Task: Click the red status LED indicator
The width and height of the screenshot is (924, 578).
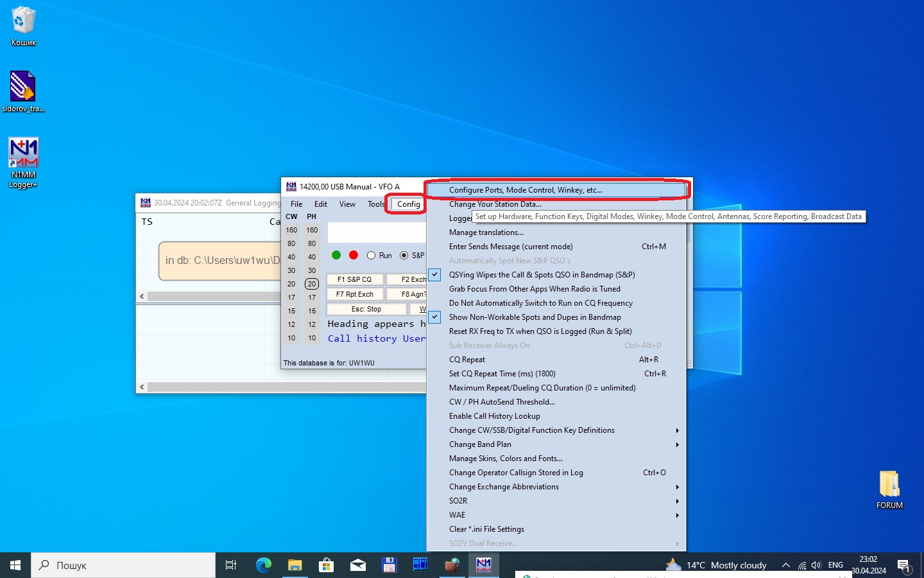Action: coord(353,255)
